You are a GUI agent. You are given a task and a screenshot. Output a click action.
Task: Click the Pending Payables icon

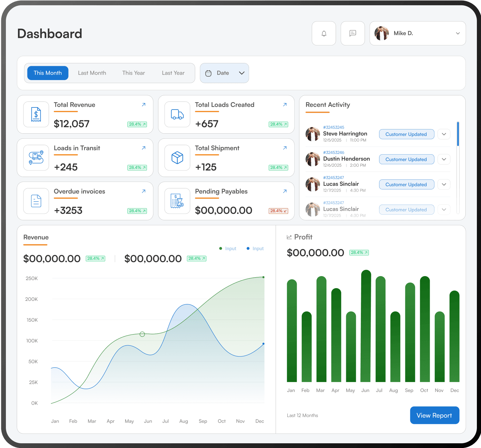pyautogui.click(x=177, y=201)
